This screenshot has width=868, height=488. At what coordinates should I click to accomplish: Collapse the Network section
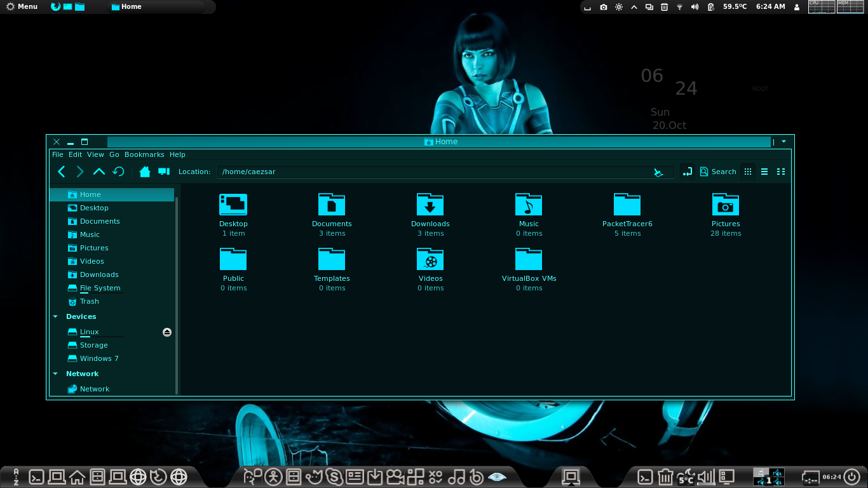[55, 374]
